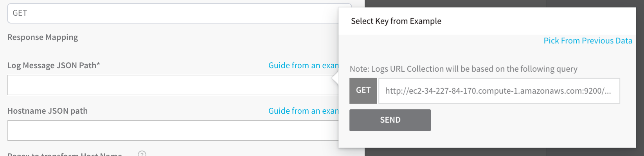644x156 pixels.
Task: Click the gray GET method box in popup
Action: (x=363, y=91)
